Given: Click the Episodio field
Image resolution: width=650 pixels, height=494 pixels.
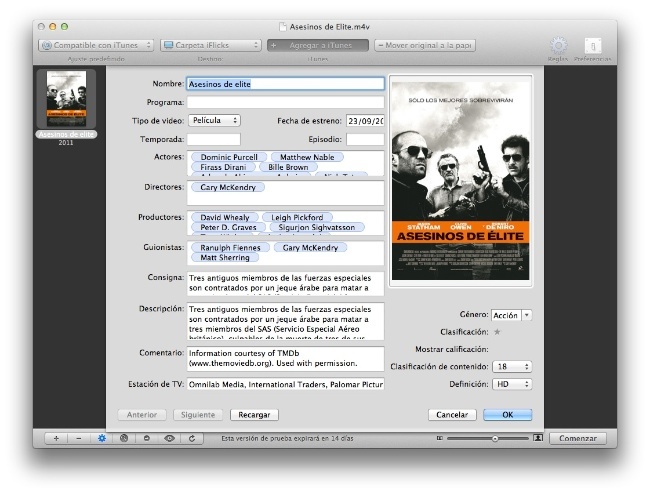Looking at the screenshot, I should [x=365, y=139].
